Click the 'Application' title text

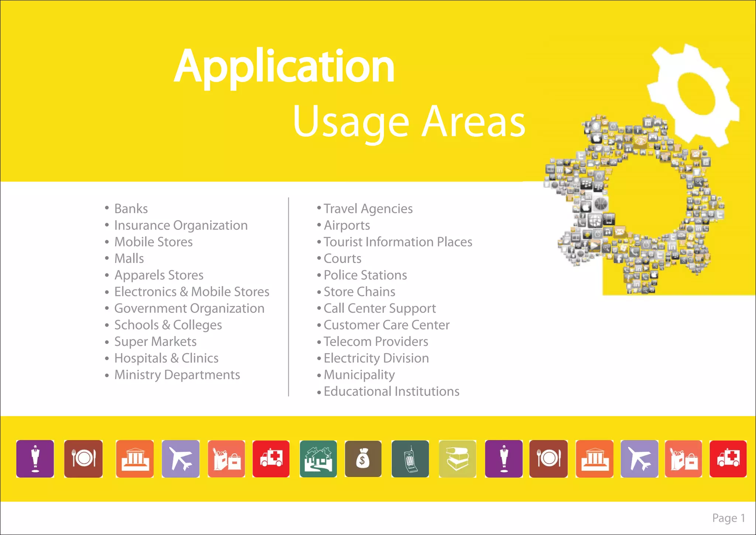pos(284,67)
